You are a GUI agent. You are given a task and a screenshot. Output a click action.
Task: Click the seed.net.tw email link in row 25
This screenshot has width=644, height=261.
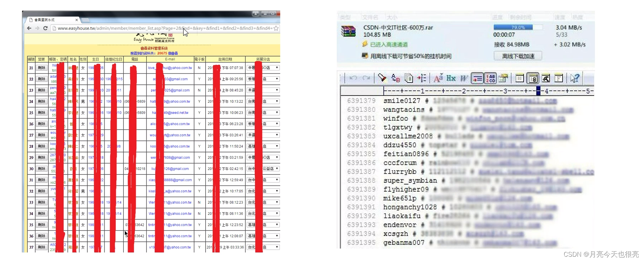click(170, 113)
